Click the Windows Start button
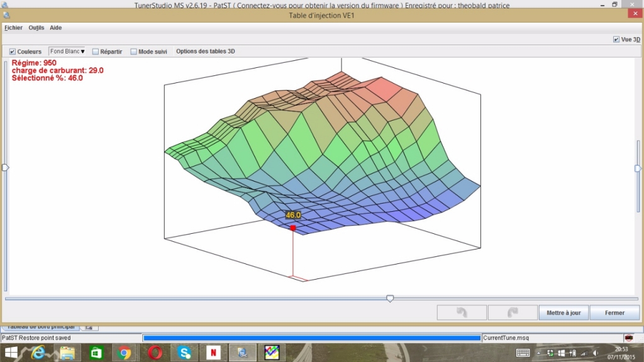Image resolution: width=644 pixels, height=362 pixels. coord(11,353)
